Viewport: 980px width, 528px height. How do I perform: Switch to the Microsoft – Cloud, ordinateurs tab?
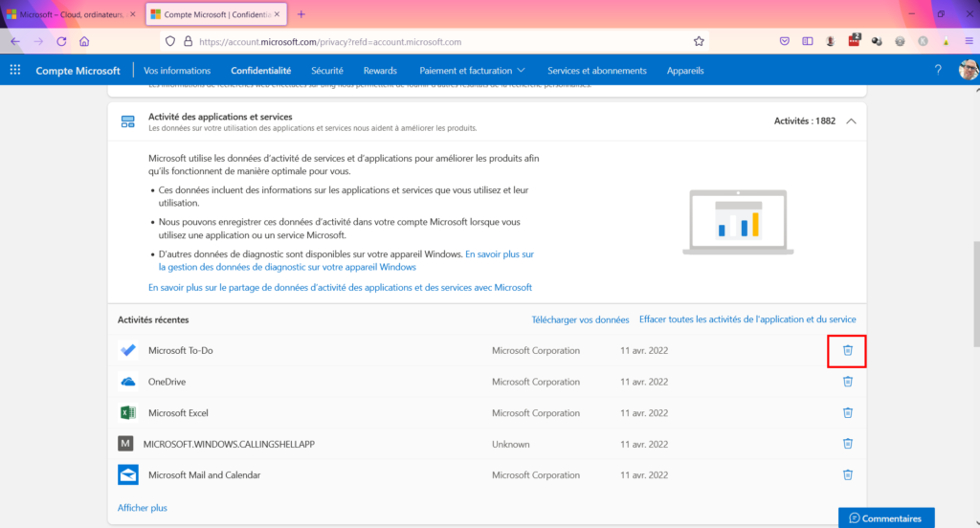point(71,14)
